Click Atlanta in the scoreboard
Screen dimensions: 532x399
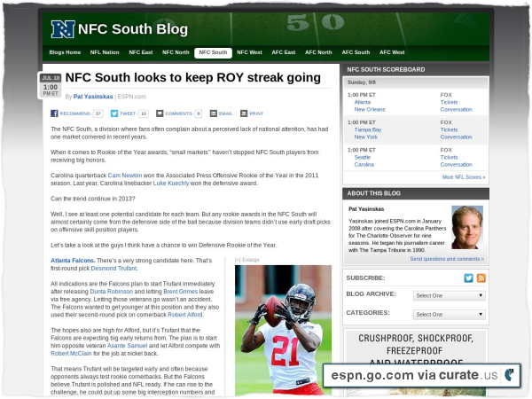click(363, 102)
